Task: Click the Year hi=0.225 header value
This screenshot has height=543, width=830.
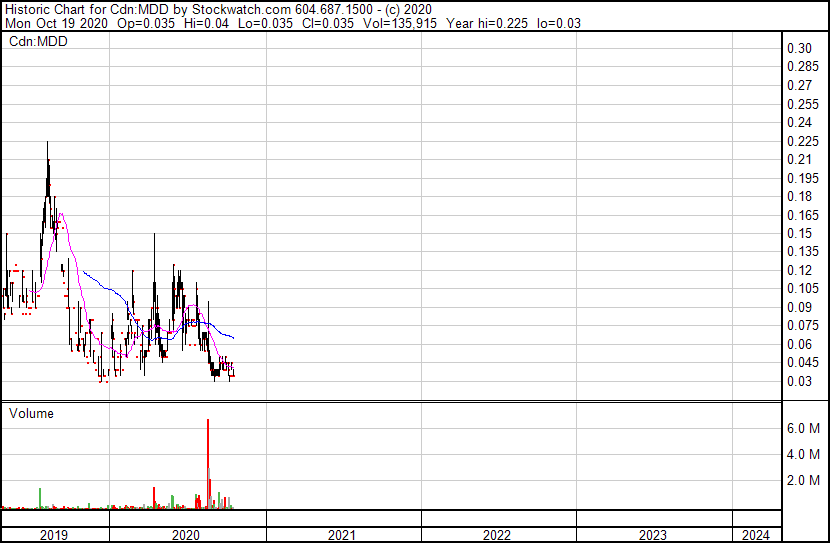Action: pyautogui.click(x=487, y=23)
